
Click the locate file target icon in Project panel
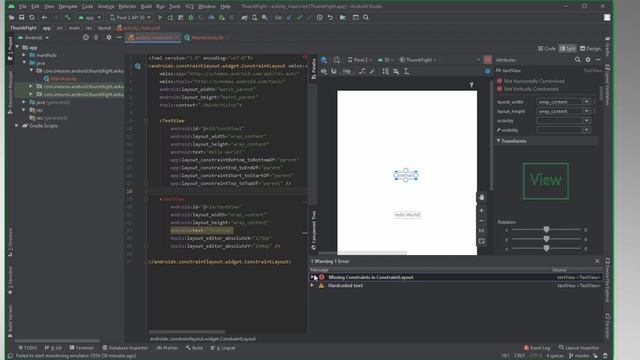(x=86, y=37)
